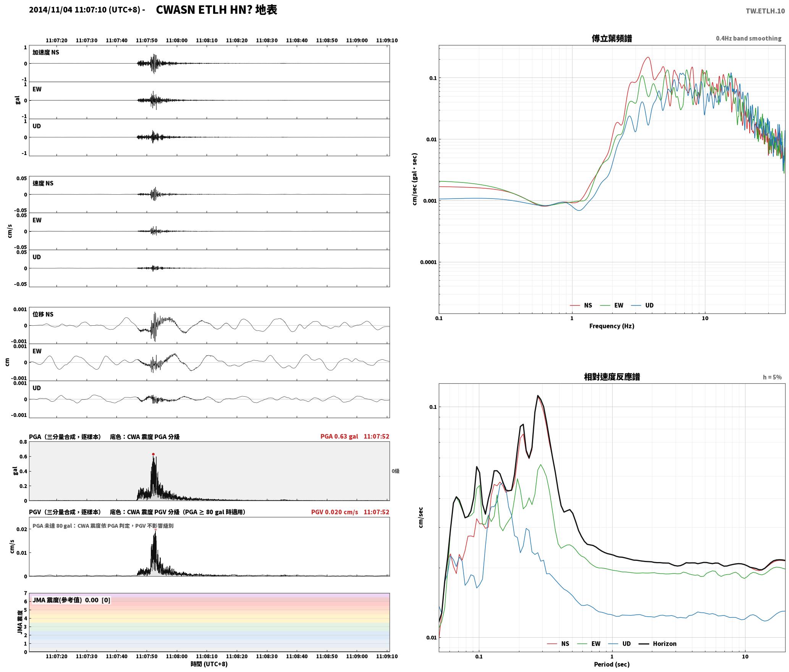
Task: Click the NS legend entry in response spectrum
Action: (x=558, y=644)
